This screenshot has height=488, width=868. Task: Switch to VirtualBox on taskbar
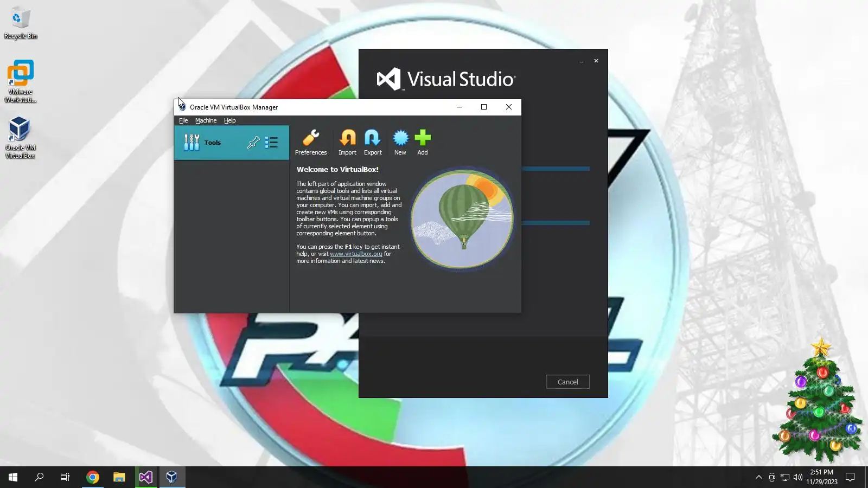coord(172,477)
